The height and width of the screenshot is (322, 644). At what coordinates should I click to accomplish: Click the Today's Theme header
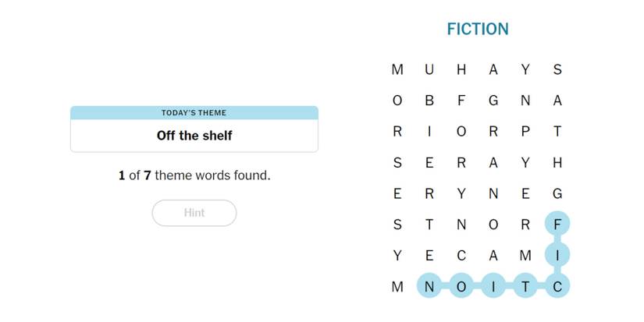(x=194, y=113)
